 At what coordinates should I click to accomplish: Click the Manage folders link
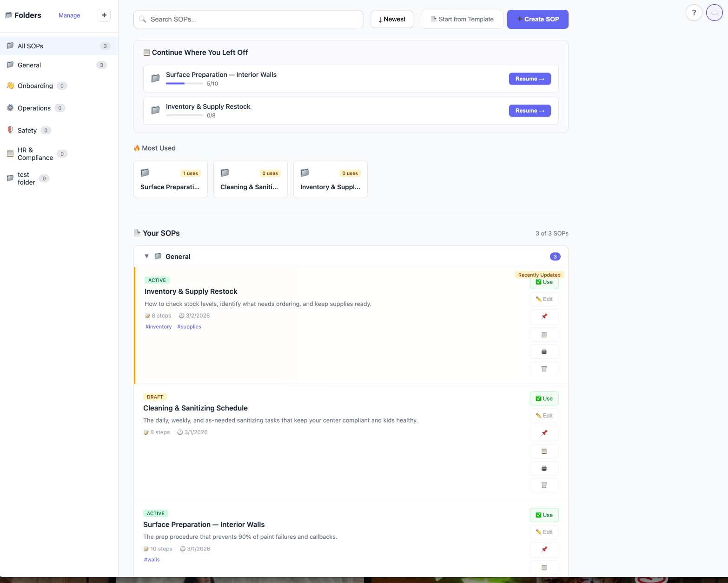point(69,15)
